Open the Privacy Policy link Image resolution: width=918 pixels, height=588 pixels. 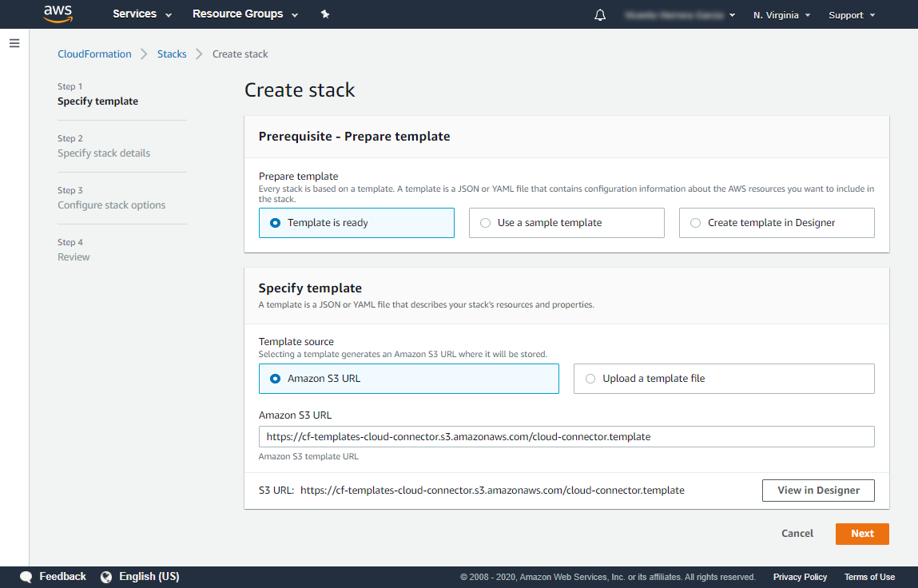click(x=800, y=578)
